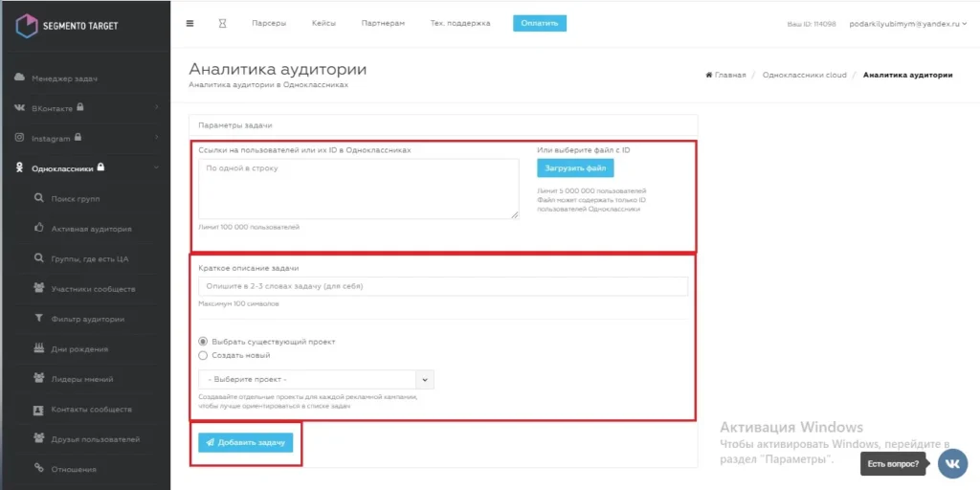Click contact card icon beside Контакты сообществ

pos(38,410)
